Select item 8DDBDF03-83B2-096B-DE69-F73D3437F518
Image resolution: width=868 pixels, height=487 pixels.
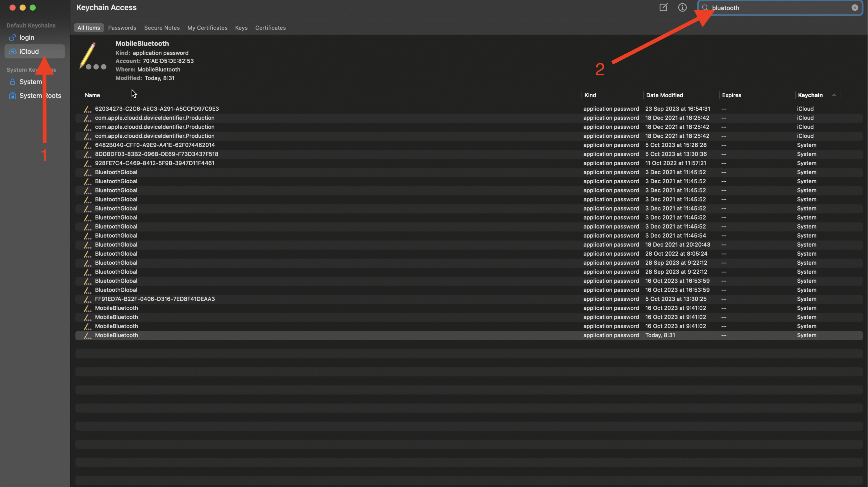click(469, 154)
